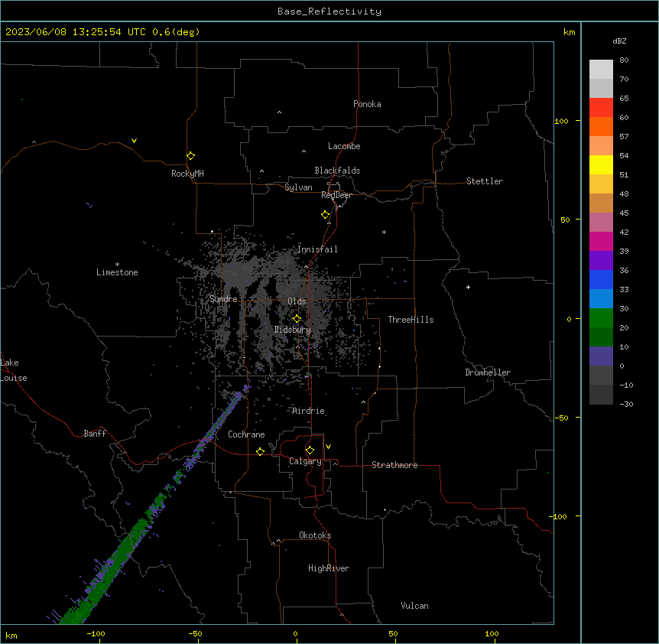This screenshot has width=659, height=644.
Task: Click the km label at bottom left
Action: (x=11, y=636)
